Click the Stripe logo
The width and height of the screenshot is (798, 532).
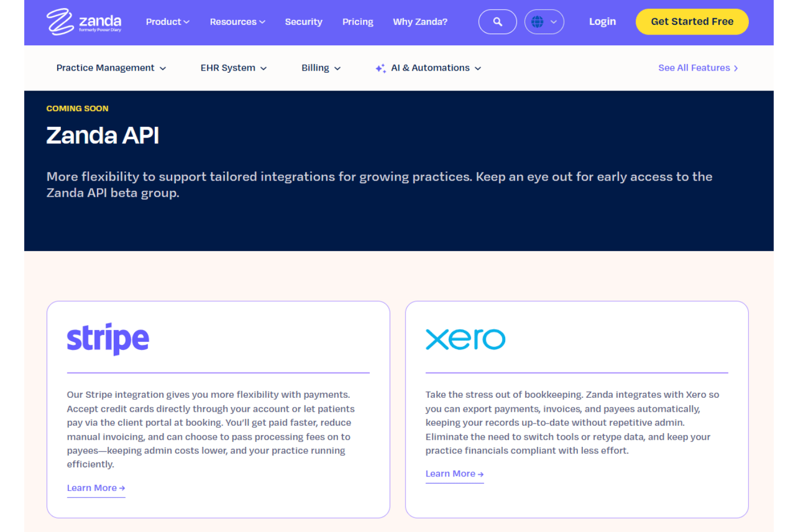tap(108, 339)
